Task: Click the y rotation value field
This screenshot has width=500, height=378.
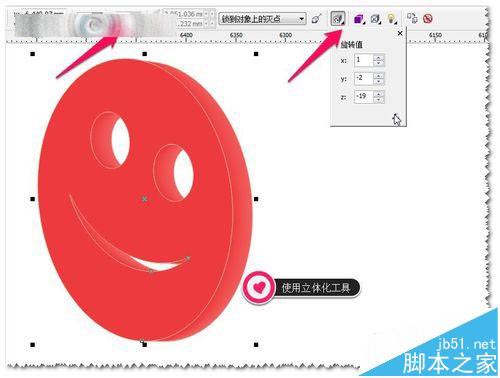Action: click(x=363, y=79)
